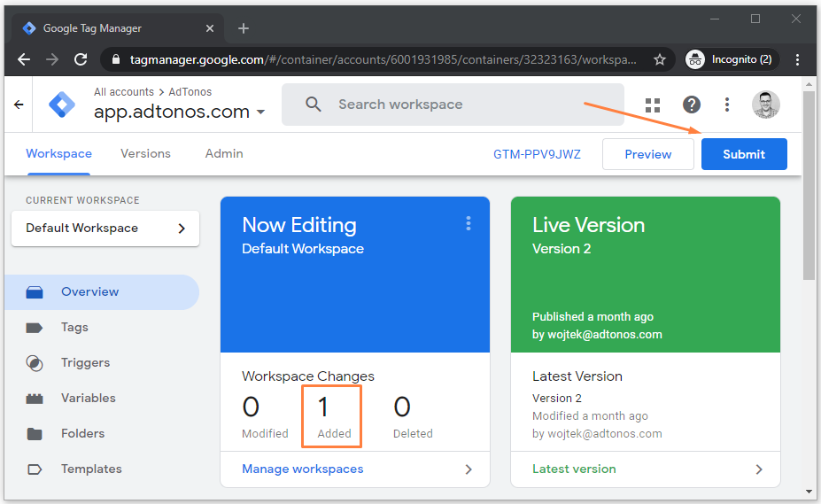Image resolution: width=821 pixels, height=504 pixels.
Task: Open Variables in the sidebar
Action: (x=88, y=399)
